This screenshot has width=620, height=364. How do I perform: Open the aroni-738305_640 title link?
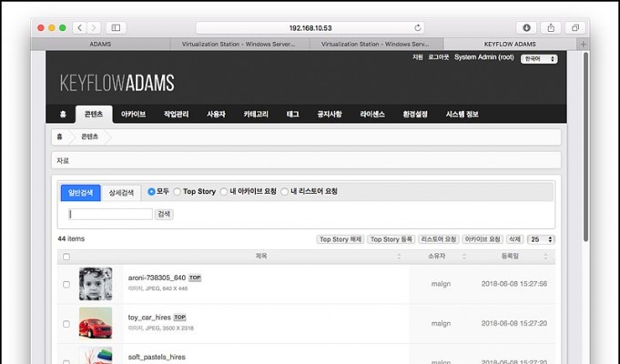[x=157, y=278]
